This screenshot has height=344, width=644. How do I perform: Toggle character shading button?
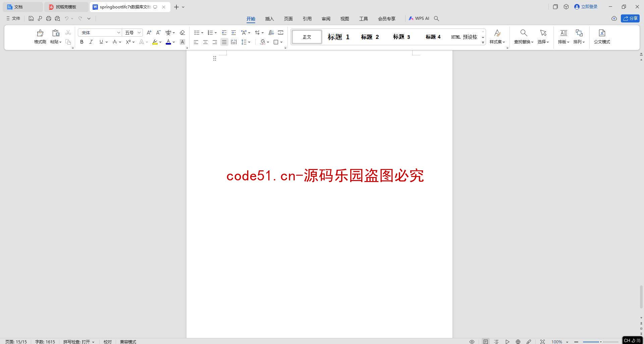click(182, 42)
